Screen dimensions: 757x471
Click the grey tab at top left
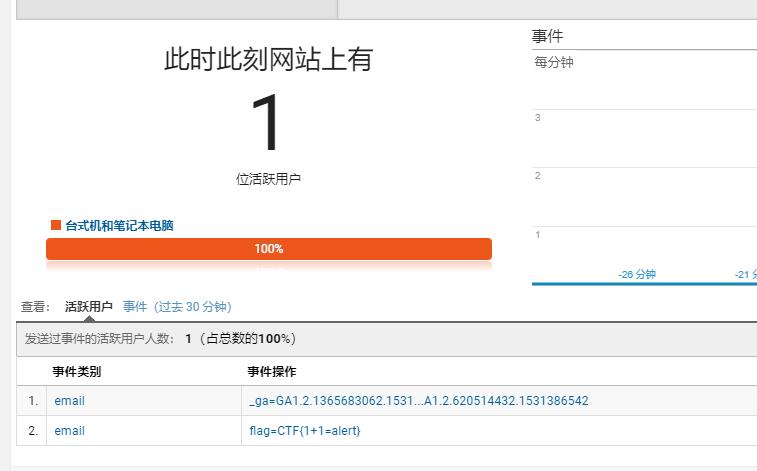(x=176, y=9)
